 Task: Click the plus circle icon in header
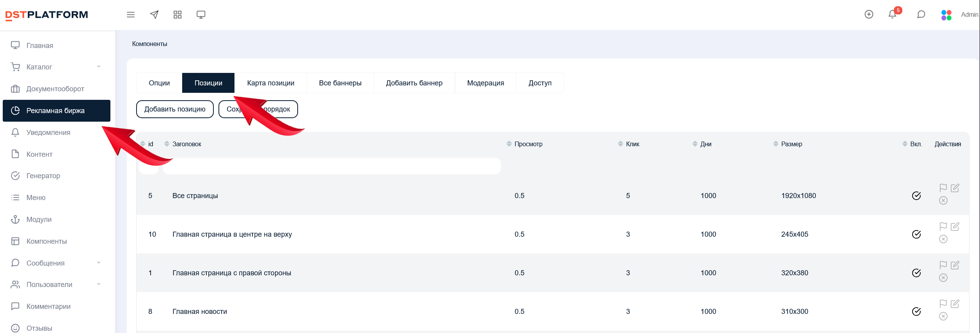pyautogui.click(x=869, y=14)
